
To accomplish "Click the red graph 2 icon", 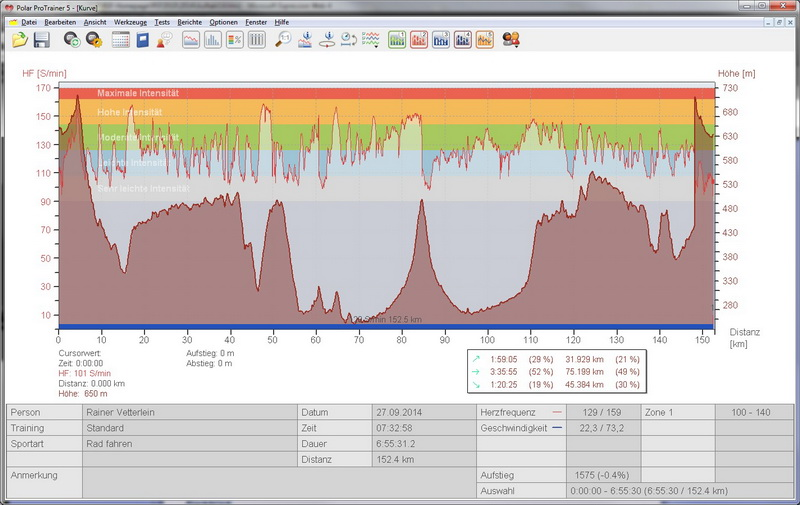I will click(x=419, y=40).
